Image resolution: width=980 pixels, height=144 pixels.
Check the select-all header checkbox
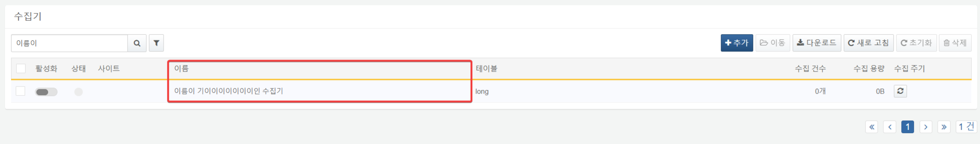(21, 69)
